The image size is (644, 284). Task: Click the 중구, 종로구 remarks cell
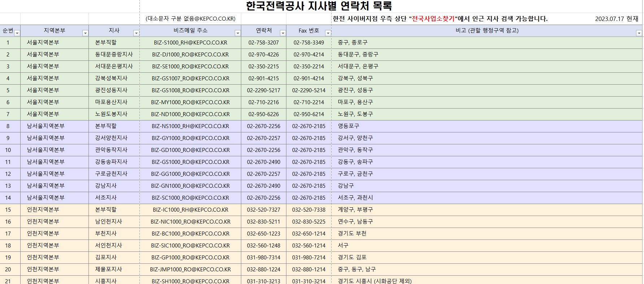pyautogui.click(x=487, y=43)
